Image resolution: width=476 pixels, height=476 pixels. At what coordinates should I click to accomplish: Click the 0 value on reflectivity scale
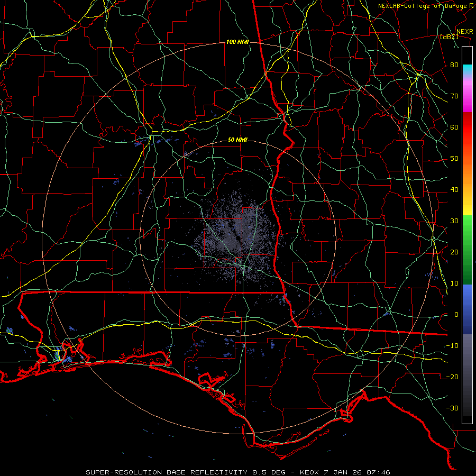coord(456,315)
